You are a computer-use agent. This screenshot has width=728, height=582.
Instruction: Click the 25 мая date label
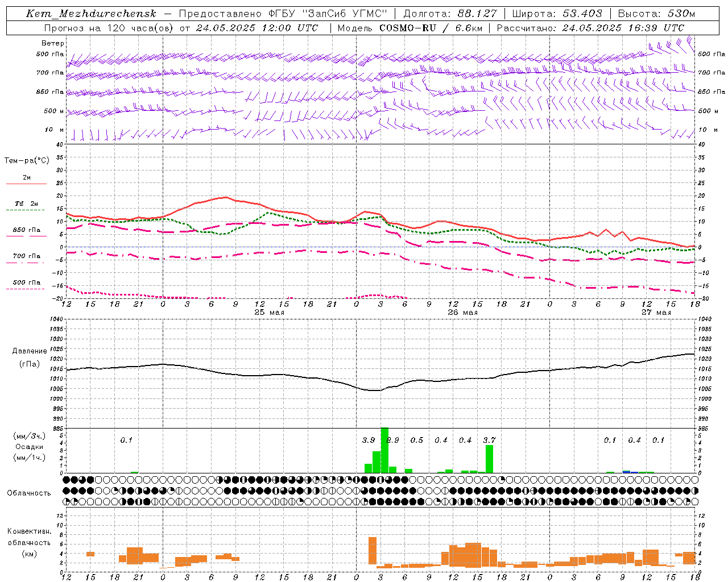coord(269,313)
